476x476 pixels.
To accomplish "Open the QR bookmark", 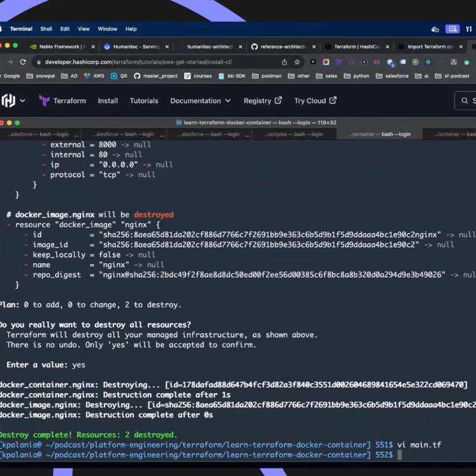I will click(x=119, y=76).
